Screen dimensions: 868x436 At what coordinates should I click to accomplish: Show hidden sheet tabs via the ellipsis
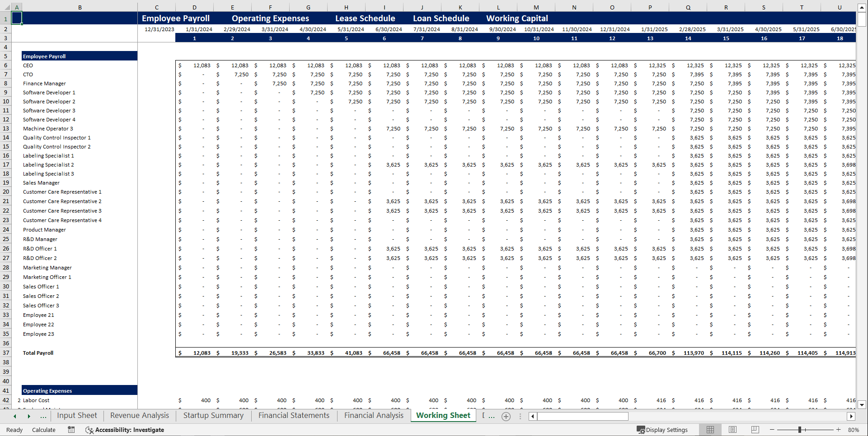click(x=43, y=416)
